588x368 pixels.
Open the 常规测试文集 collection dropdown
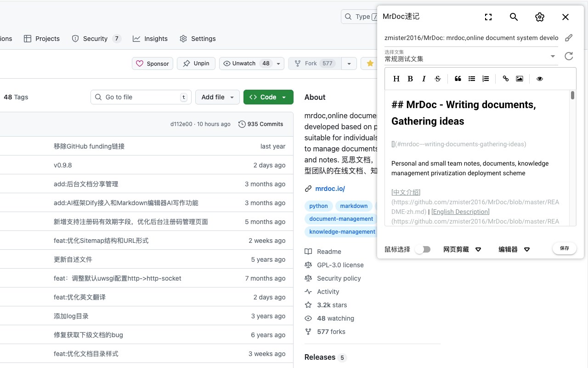tap(471, 57)
